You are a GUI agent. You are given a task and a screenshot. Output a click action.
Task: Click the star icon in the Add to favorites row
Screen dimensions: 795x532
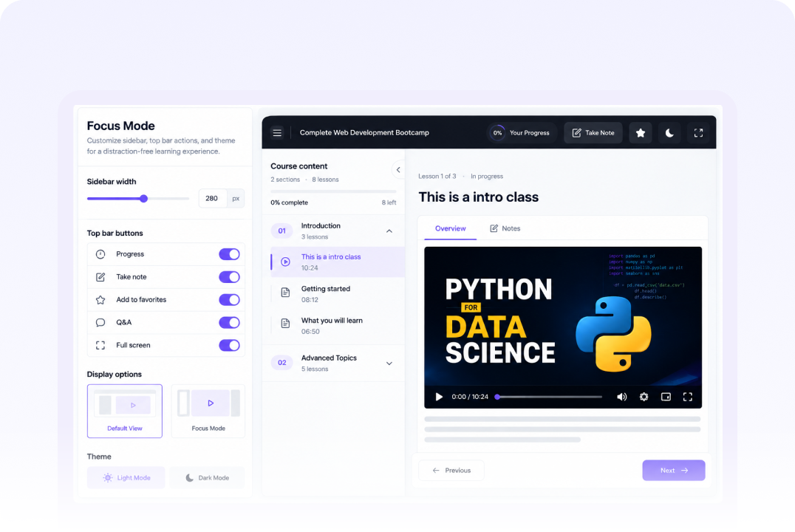100,300
